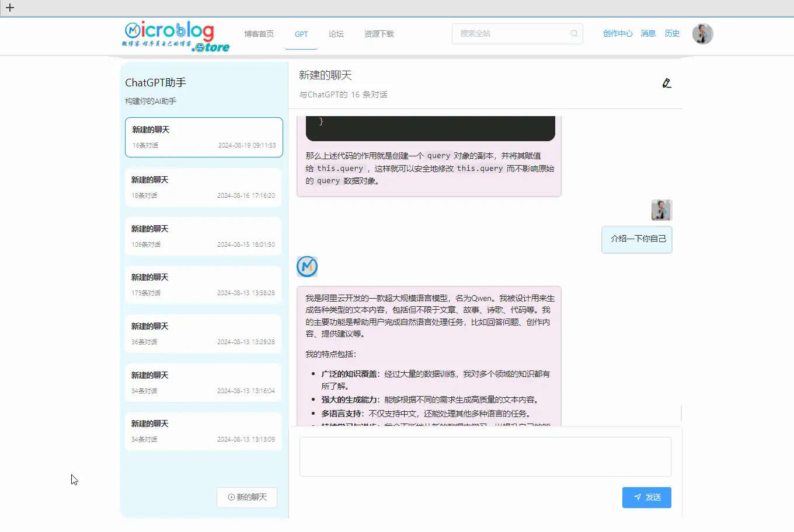Select chat dated 2024-08-16 17:16:20
Screen dimensions: 794x532
203,187
